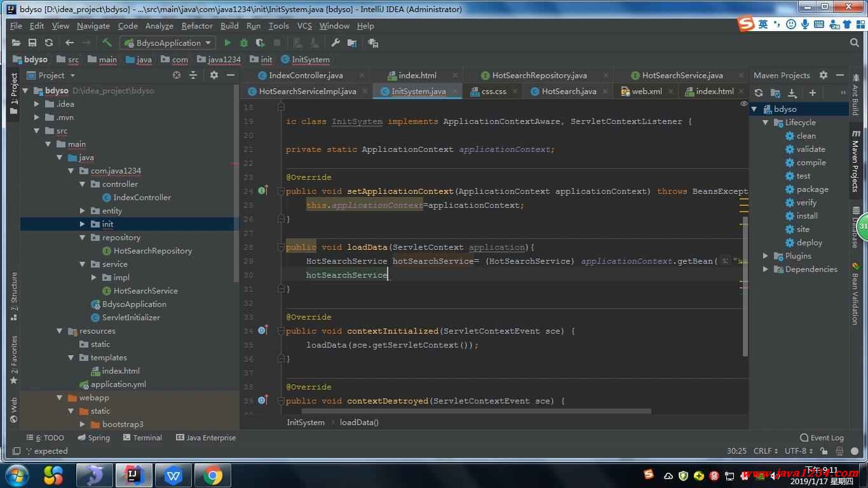Click the Synchronize toolbar icon
Screen dimensions: 868x488
[x=49, y=43]
